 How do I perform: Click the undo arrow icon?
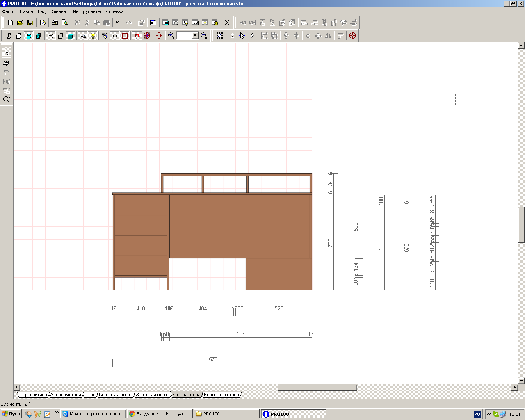coord(119,23)
